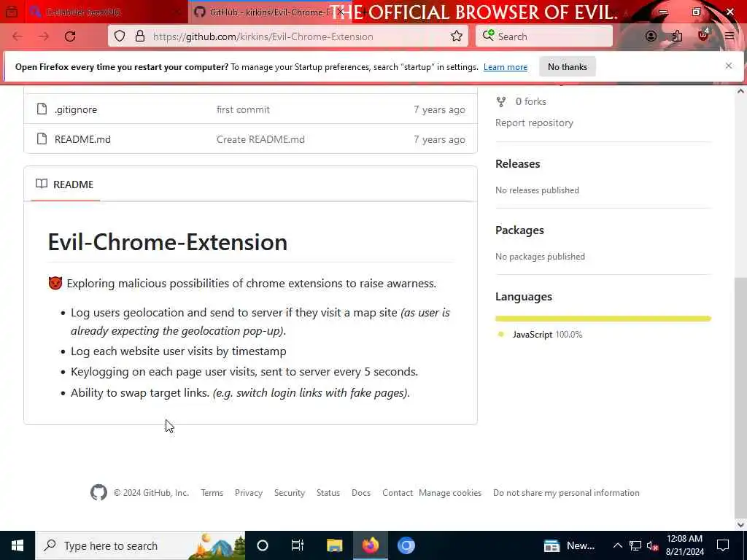Click the footer Terms link
The image size is (747, 560).
212,493
